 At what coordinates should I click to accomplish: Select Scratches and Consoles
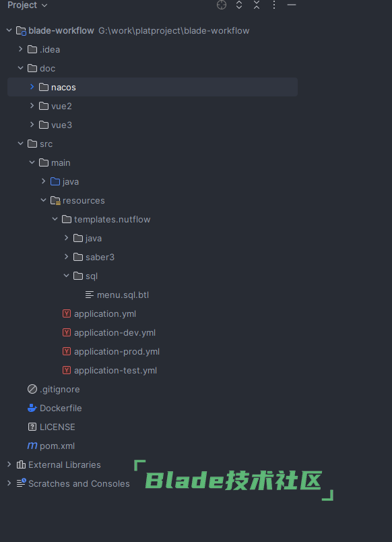pos(79,483)
